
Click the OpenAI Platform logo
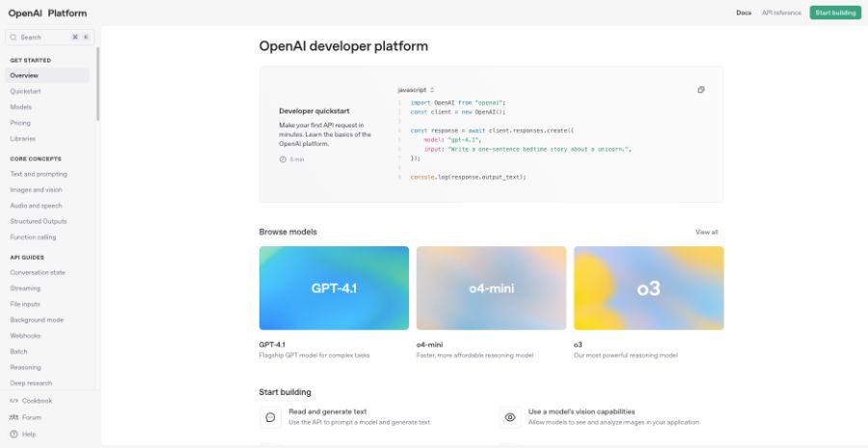[47, 14]
